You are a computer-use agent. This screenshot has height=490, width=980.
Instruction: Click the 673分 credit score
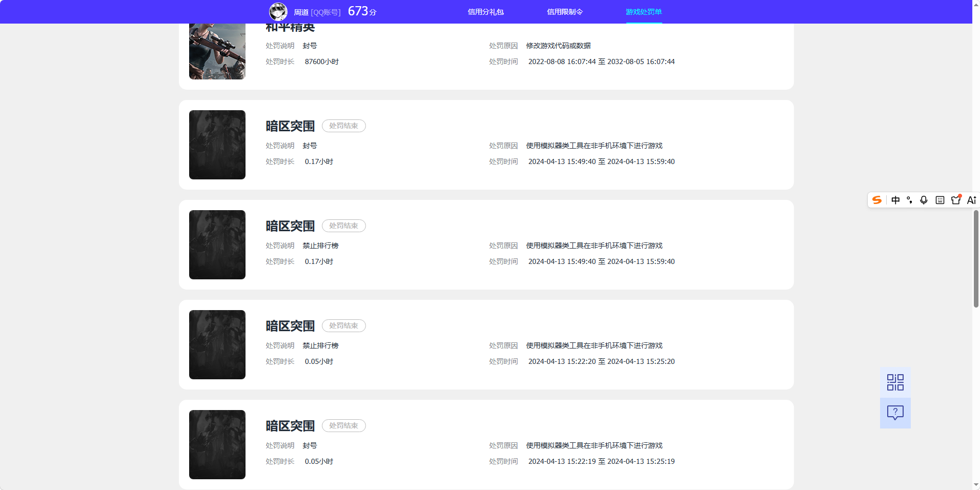pyautogui.click(x=362, y=11)
